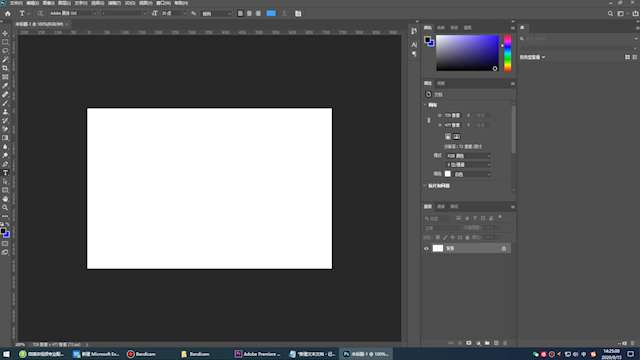Image resolution: width=640 pixels, height=360 pixels.
Task: Click the rainbow hue slider strip
Action: [x=507, y=53]
